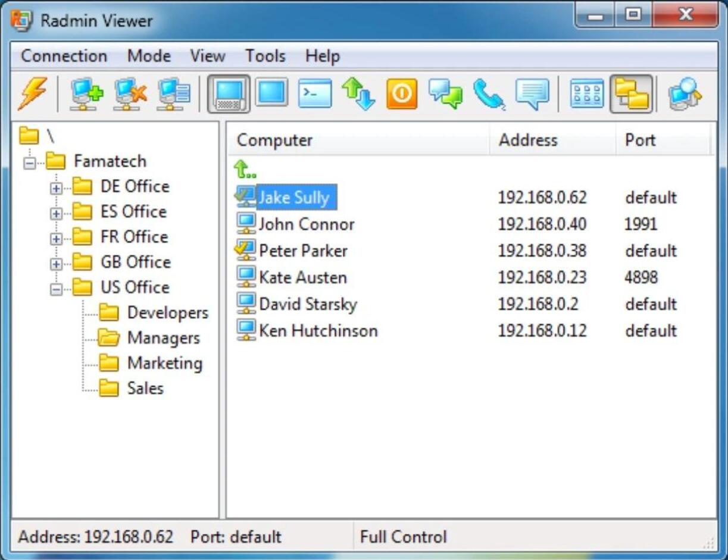Click the Add new connection toolbar icon
Screen dimensions: 728x560
pos(86,94)
